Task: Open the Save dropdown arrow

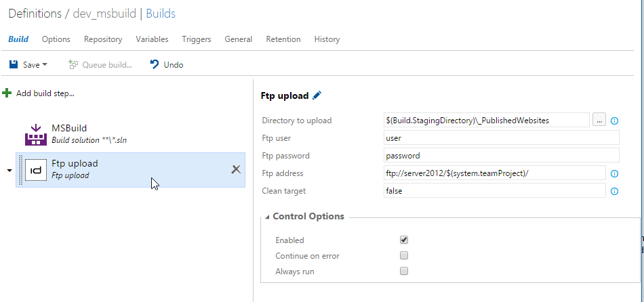Action: point(45,65)
